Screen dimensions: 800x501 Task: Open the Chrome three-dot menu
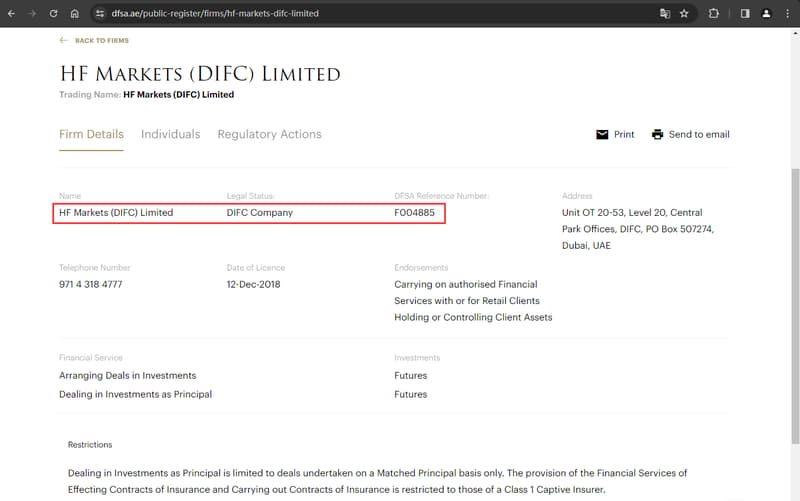[x=787, y=14]
